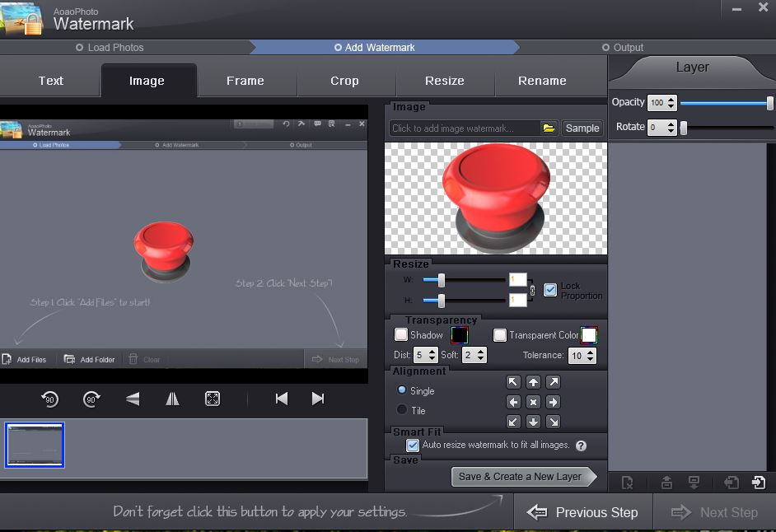Select the rotate left 90 degrees tool
Image resolution: width=776 pixels, height=532 pixels.
point(49,399)
